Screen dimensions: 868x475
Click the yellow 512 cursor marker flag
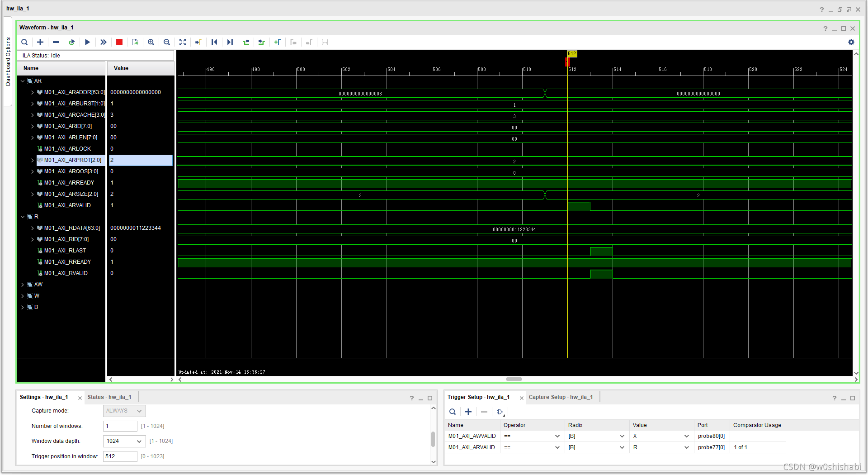[572, 54]
